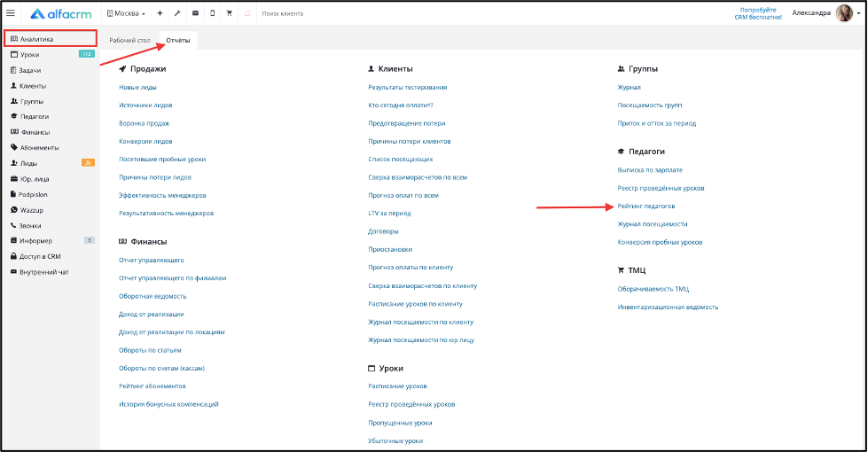
Task: Expand the Москва branch dropdown
Action: tap(126, 13)
